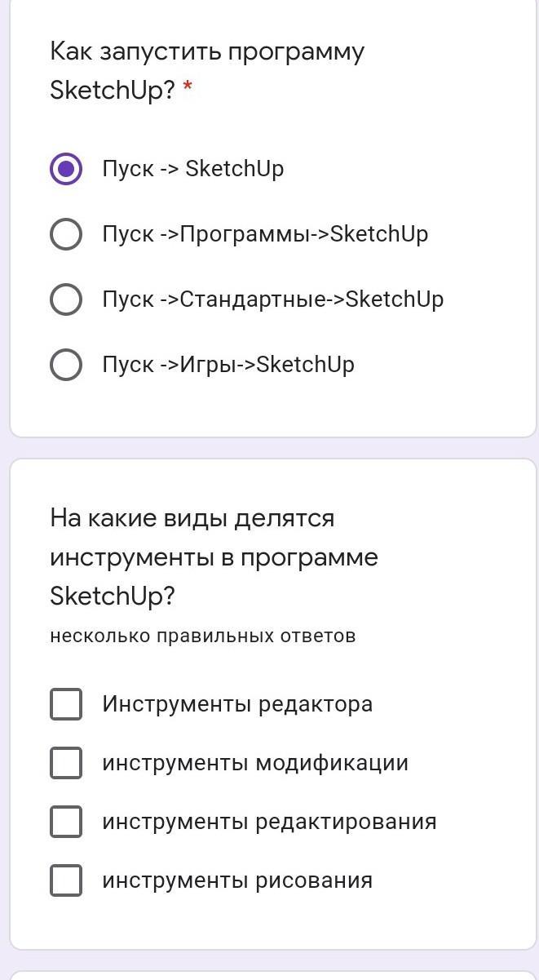
Task: Click the 'Пуск ->Игры->SketchUp' label text
Action: point(228,365)
